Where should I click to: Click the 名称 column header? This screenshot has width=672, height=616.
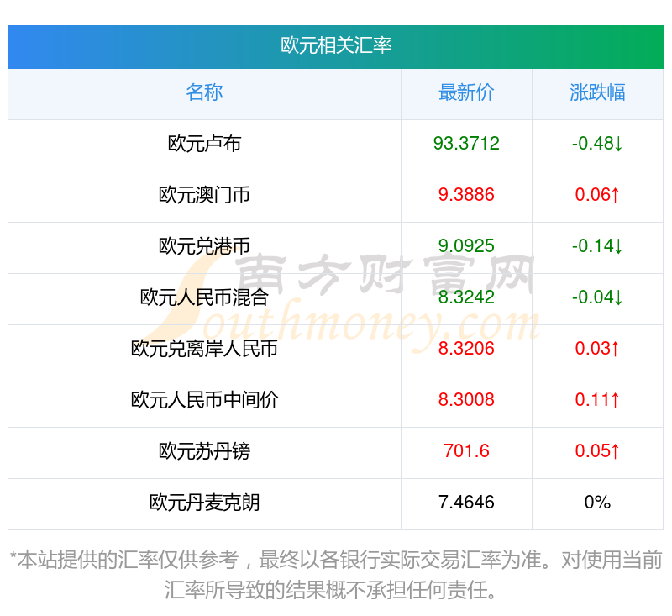pyautogui.click(x=204, y=92)
